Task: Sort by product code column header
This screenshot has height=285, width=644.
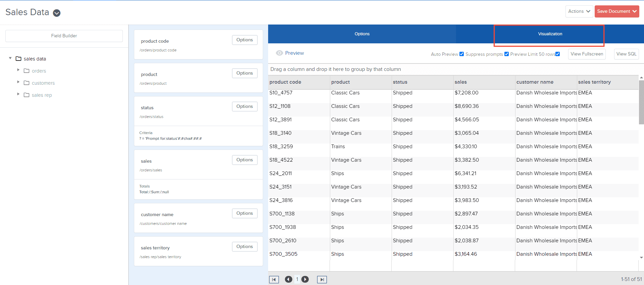Action: coord(299,82)
